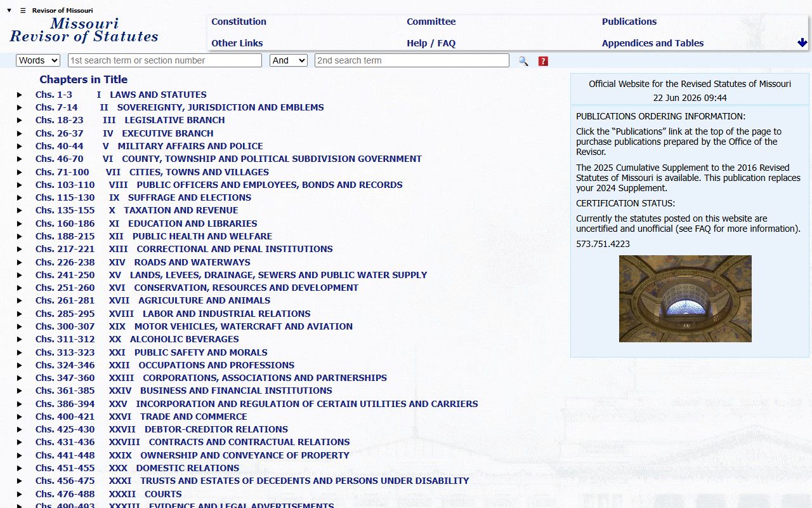Open the Publications menu item
The height and width of the screenshot is (508, 812).
tap(629, 22)
